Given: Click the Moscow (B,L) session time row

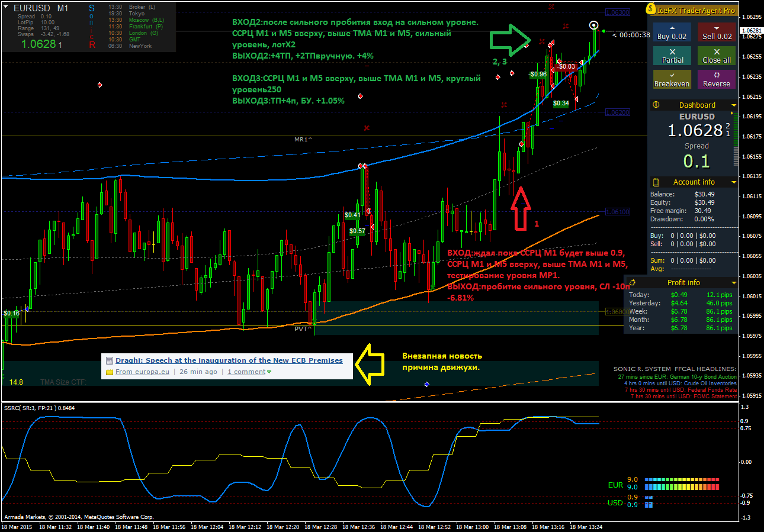Looking at the screenshot, I should 137,20.
